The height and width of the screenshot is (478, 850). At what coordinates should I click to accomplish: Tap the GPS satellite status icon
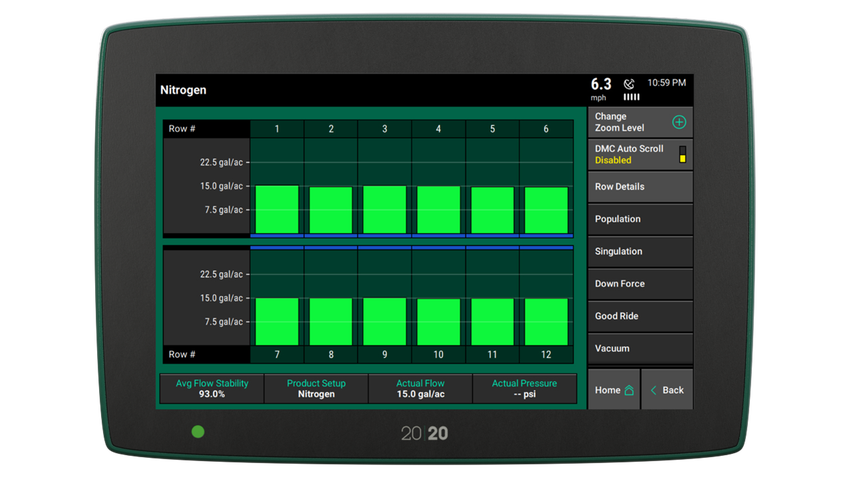tap(629, 84)
